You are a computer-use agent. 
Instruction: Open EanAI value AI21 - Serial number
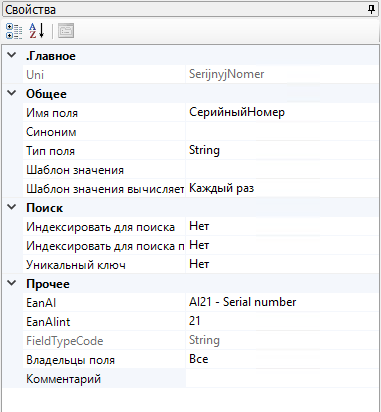(282, 302)
